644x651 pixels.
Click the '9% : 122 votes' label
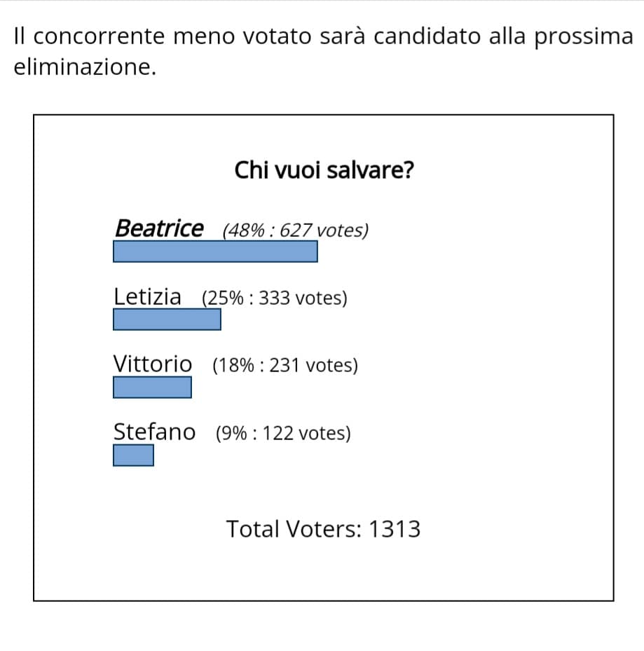283,434
